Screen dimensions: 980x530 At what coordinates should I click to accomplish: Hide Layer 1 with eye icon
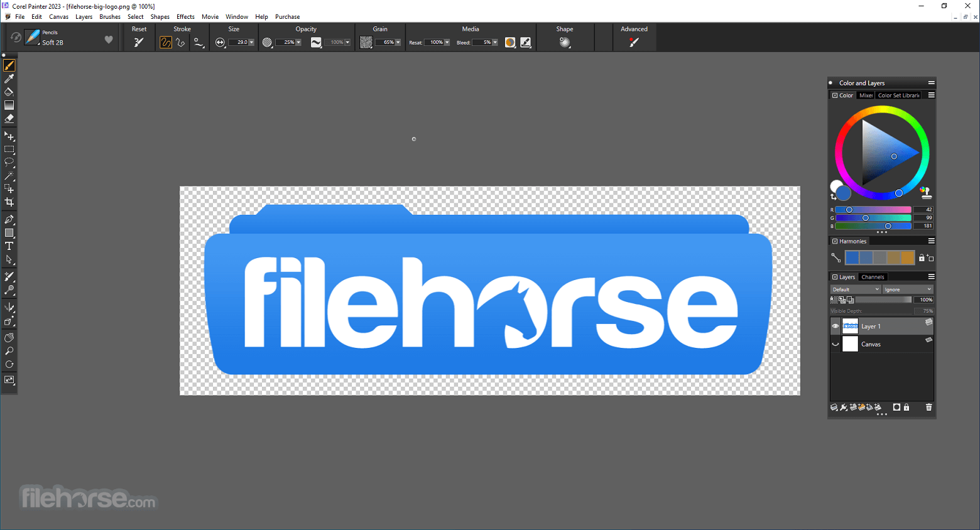(836, 327)
